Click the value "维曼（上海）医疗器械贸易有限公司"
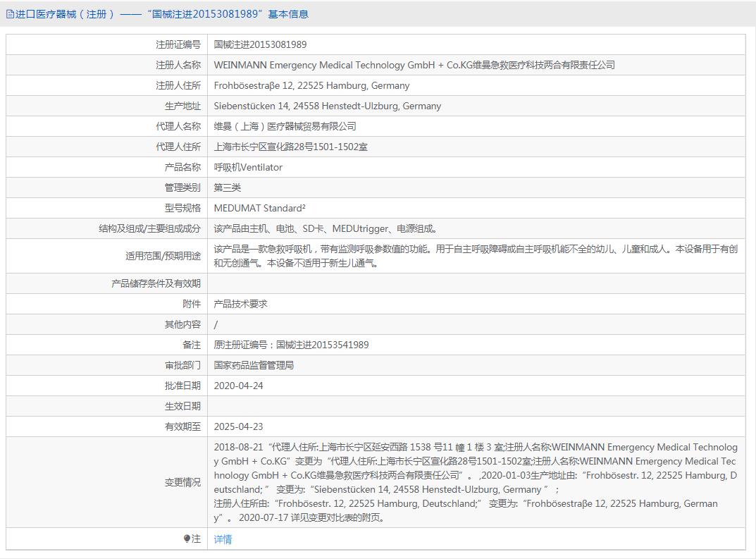This screenshot has height=559, width=756. click(x=285, y=126)
